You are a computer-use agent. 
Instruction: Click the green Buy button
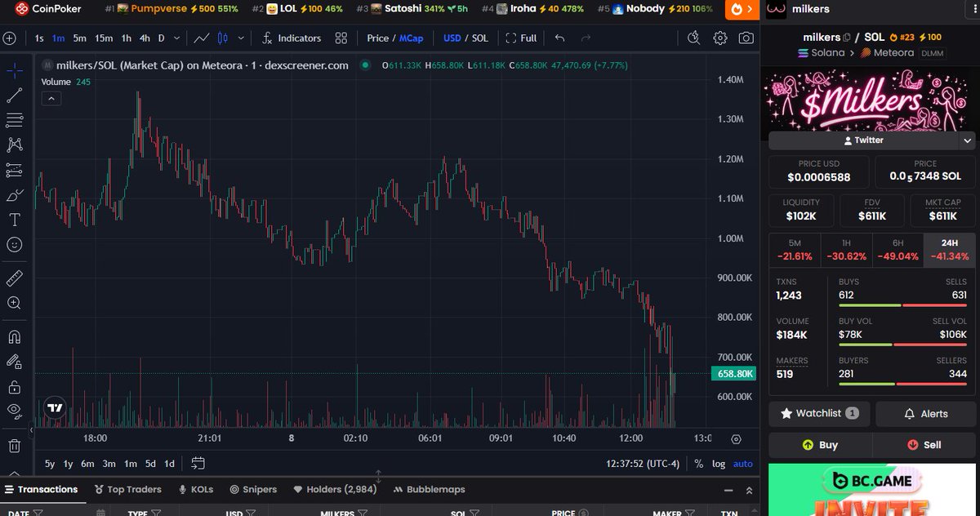tap(820, 446)
